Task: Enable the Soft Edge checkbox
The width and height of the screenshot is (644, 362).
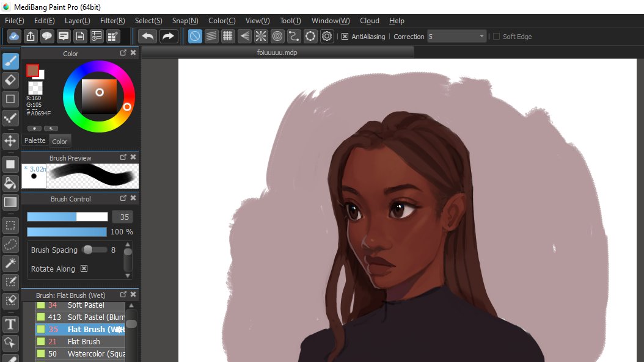Action: coord(496,37)
